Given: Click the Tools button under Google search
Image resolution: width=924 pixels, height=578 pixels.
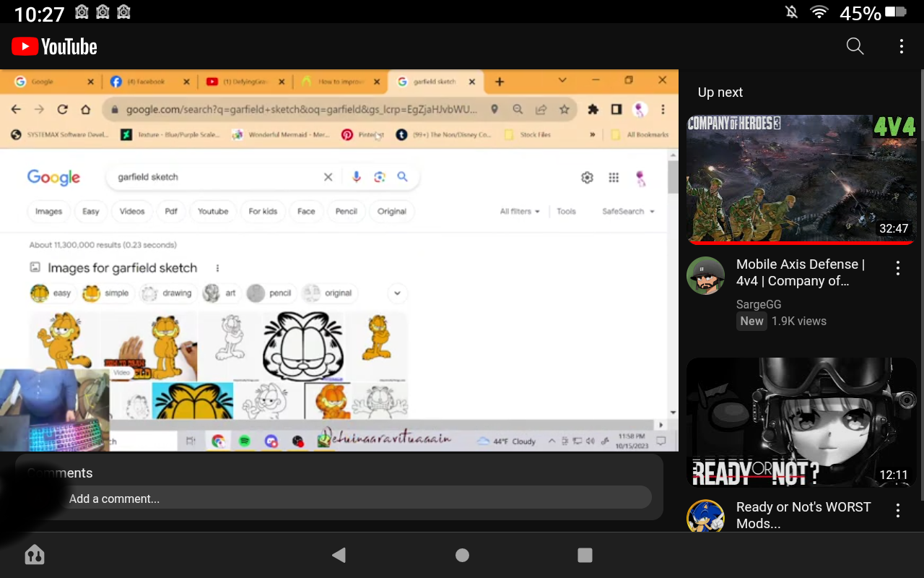Looking at the screenshot, I should [x=566, y=212].
